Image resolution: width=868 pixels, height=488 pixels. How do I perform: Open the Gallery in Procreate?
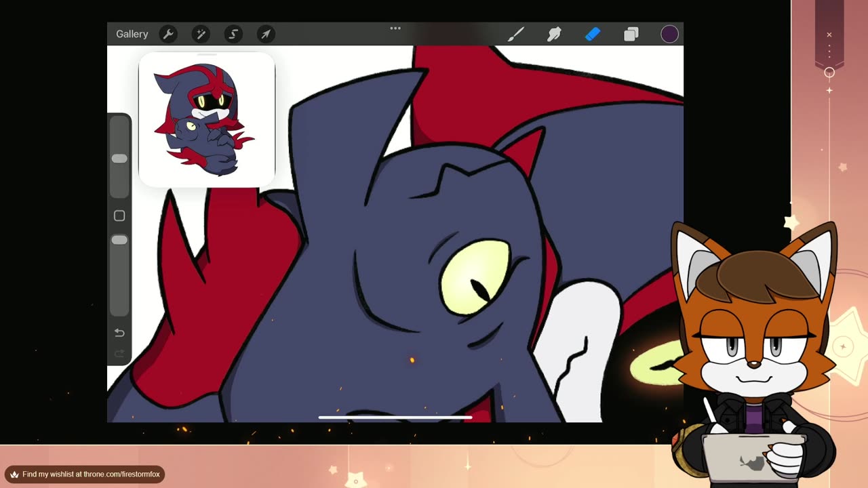pos(132,34)
